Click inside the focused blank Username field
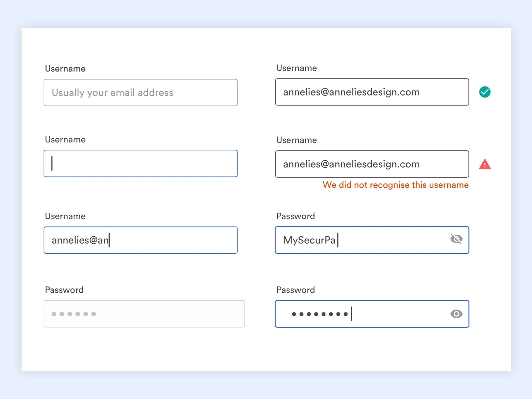532x399 pixels. (140, 163)
